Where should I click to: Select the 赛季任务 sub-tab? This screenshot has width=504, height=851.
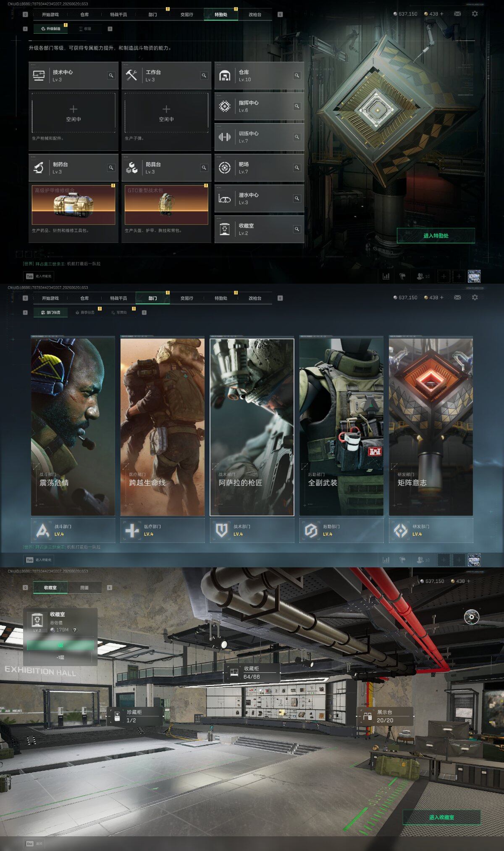(x=85, y=313)
